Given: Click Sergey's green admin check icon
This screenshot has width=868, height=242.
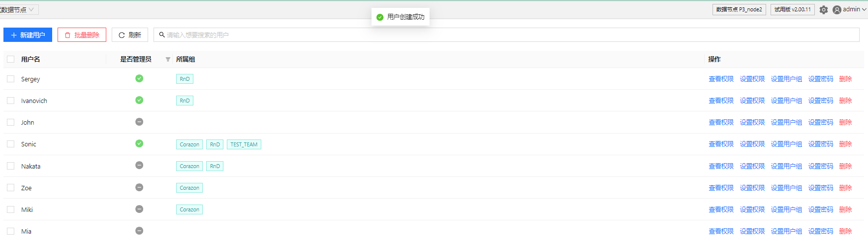Looking at the screenshot, I should [x=139, y=78].
